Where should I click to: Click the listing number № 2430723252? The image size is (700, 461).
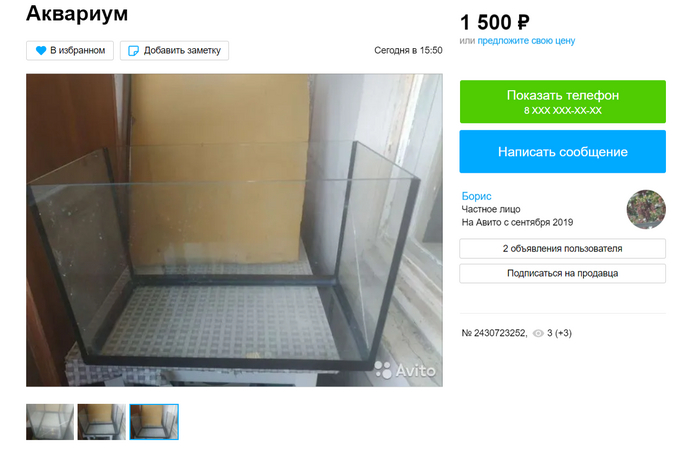click(x=494, y=333)
